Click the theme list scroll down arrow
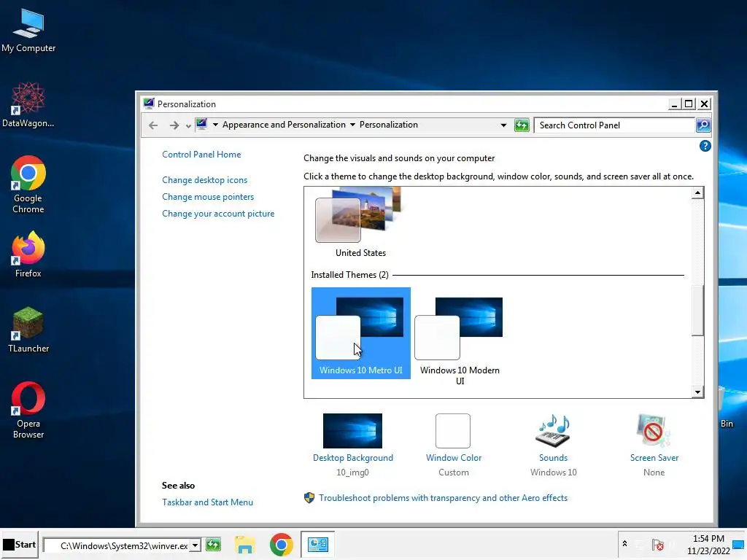The width and height of the screenshot is (747, 560). [x=697, y=392]
